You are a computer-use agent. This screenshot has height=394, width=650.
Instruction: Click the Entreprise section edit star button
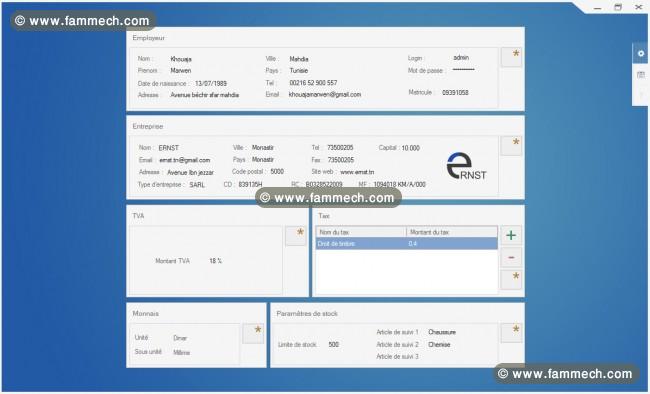point(511,146)
